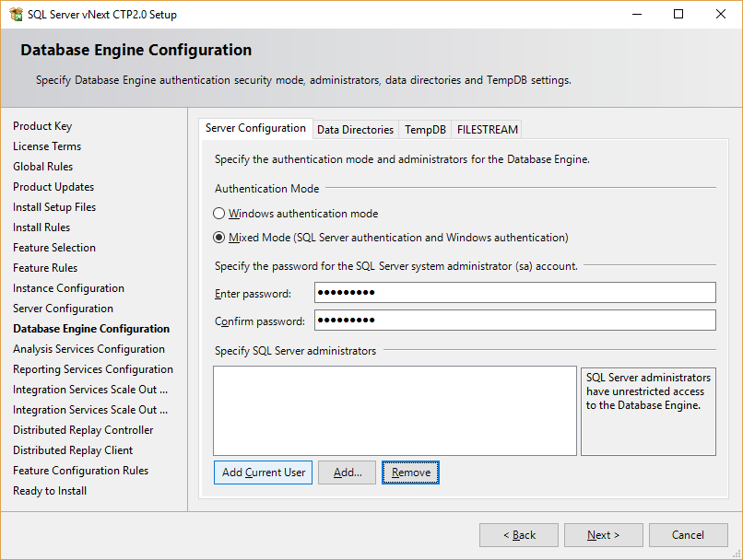Select Windows authentication mode radio button
The width and height of the screenshot is (743, 560).
pyautogui.click(x=218, y=214)
